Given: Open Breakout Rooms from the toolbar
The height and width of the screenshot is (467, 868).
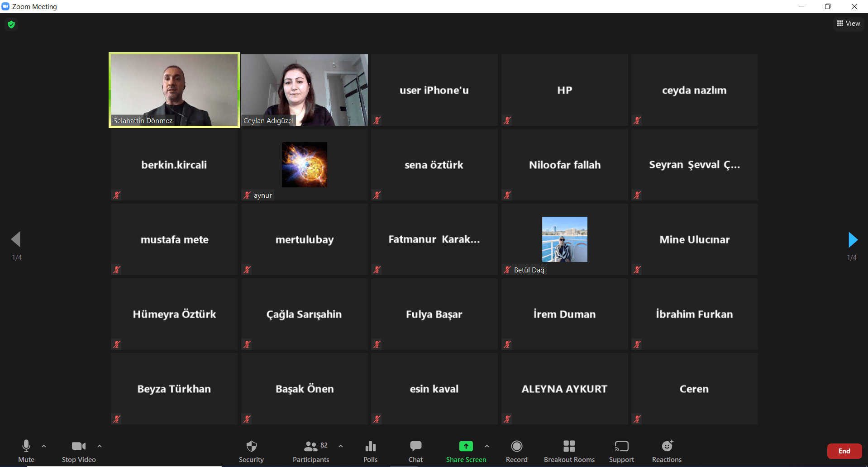Looking at the screenshot, I should (569, 446).
